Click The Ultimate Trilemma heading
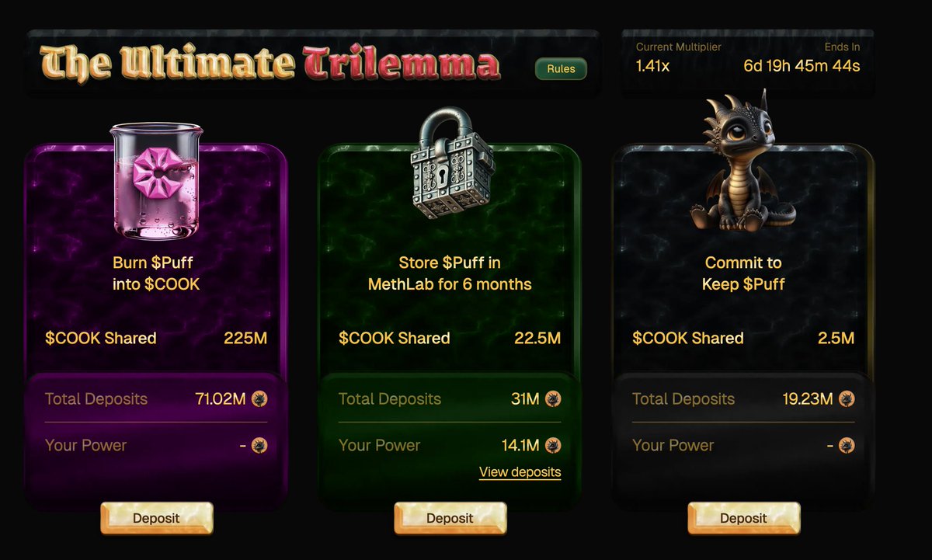Viewport: 932px width, 560px height. [270, 64]
